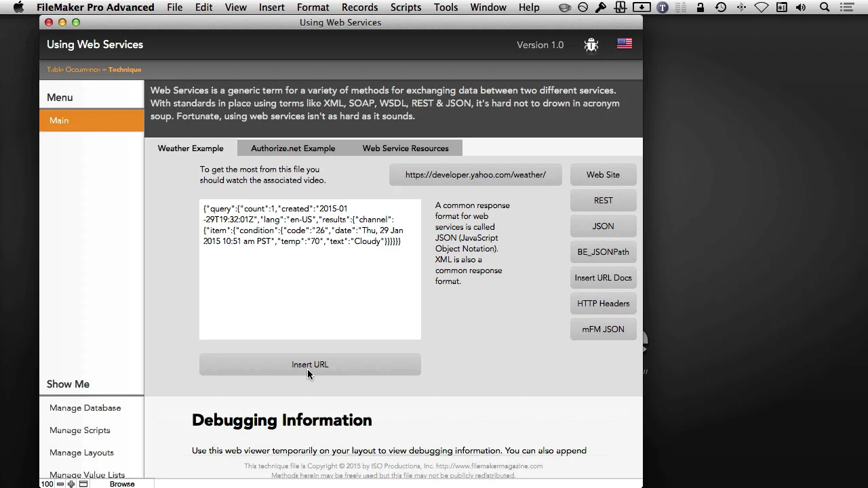Click Manage Layouts in Show Me list

81,453
